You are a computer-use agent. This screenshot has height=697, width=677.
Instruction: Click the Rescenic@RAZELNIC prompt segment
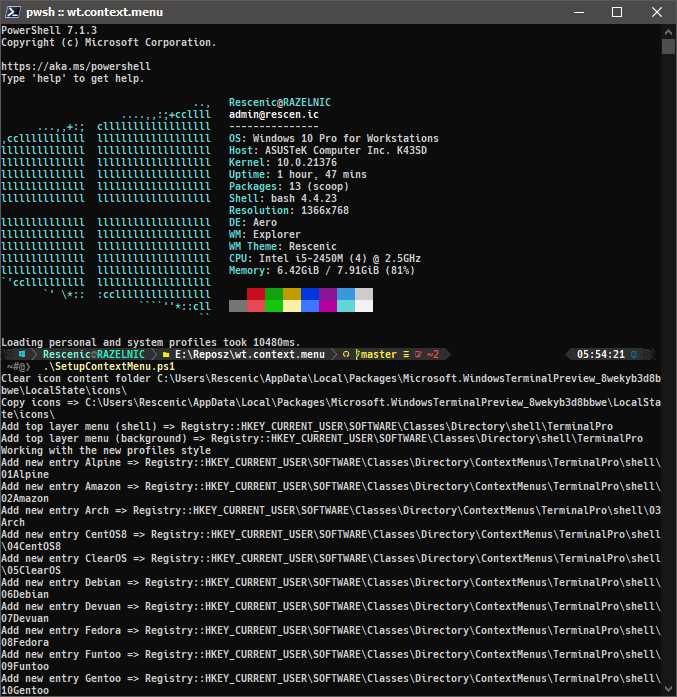tap(94, 354)
